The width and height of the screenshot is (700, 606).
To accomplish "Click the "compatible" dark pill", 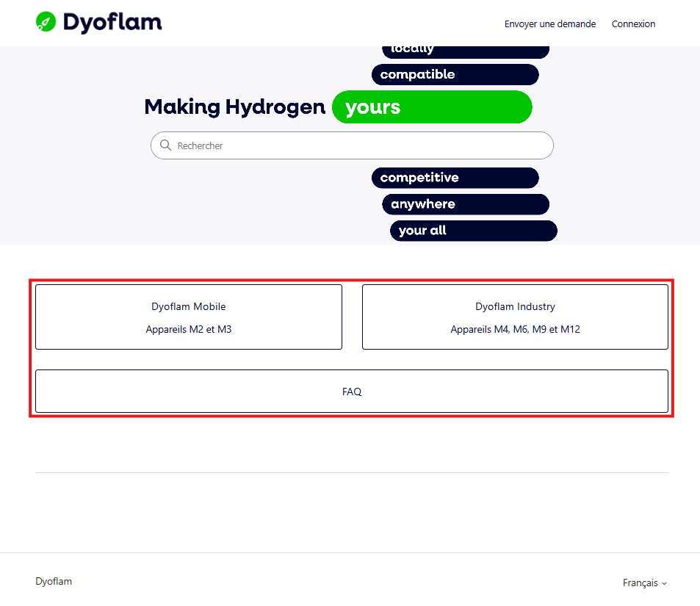I will (455, 75).
